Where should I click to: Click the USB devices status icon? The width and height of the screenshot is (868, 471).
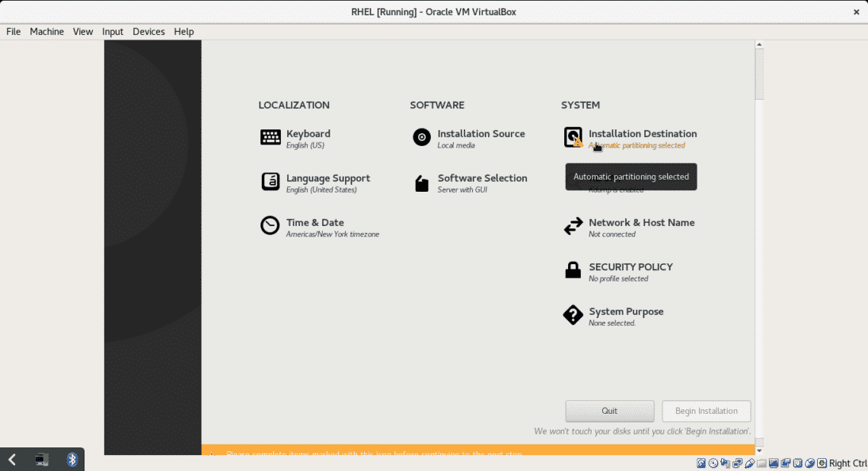pos(749,463)
